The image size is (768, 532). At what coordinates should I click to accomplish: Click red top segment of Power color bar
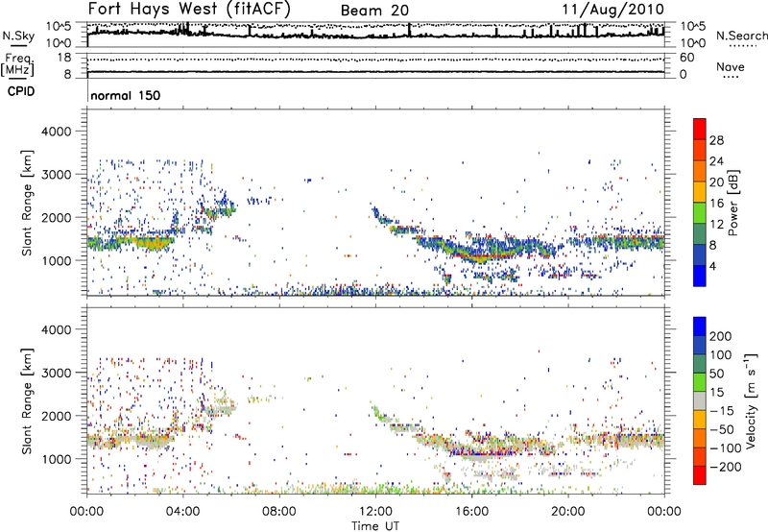700,129
